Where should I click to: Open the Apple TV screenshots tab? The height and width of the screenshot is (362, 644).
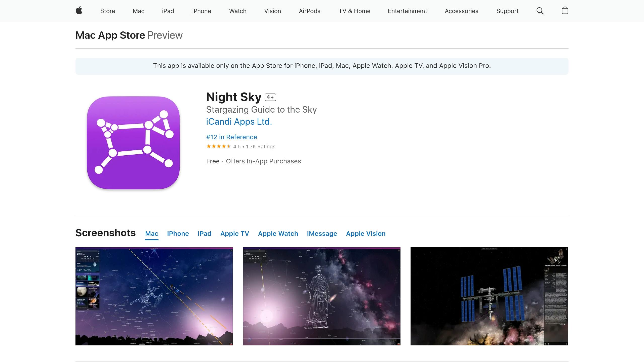[x=234, y=234]
